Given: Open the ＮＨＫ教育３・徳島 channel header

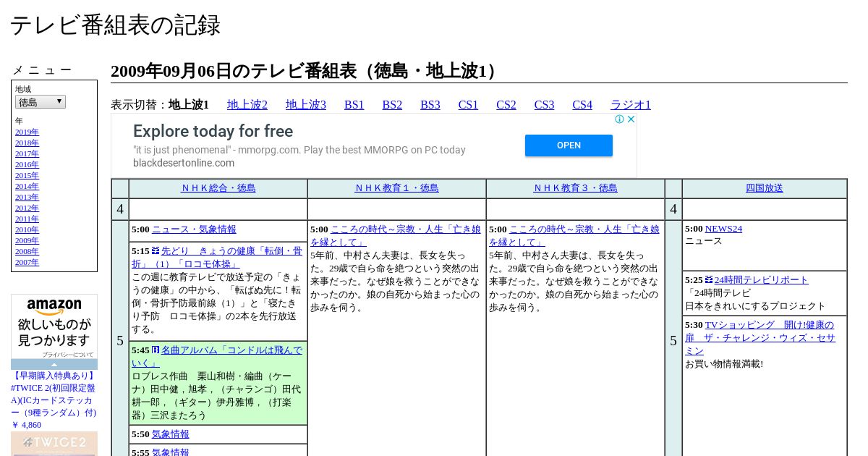Looking at the screenshot, I should click(x=576, y=188).
